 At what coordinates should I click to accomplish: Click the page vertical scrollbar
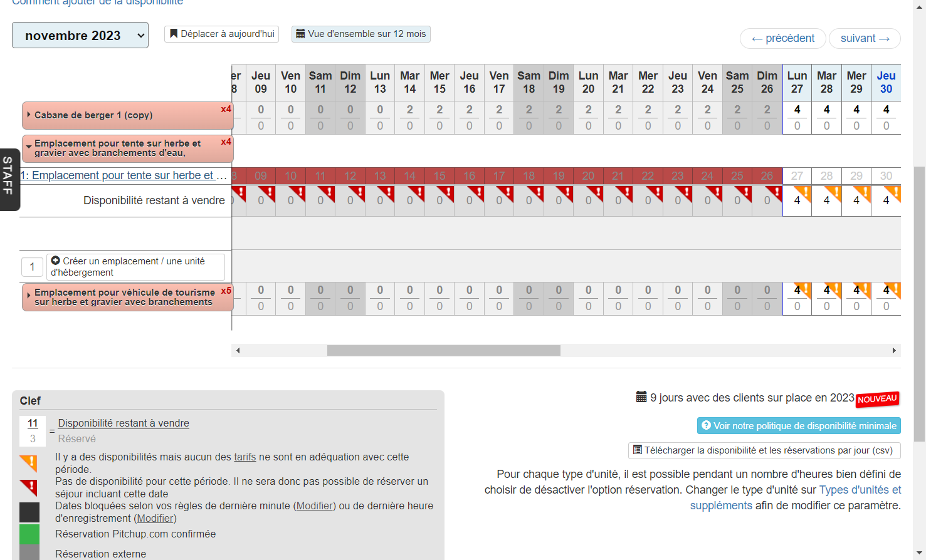click(919, 304)
